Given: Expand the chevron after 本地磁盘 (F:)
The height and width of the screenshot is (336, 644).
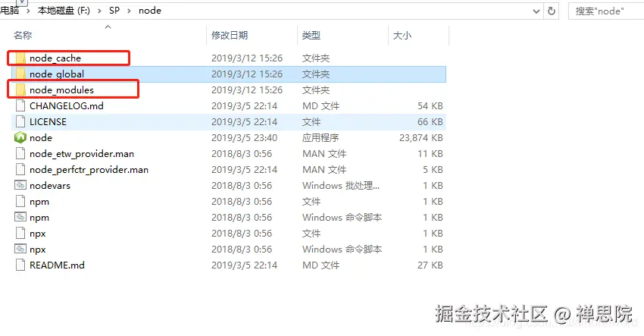Looking at the screenshot, I should [99, 11].
